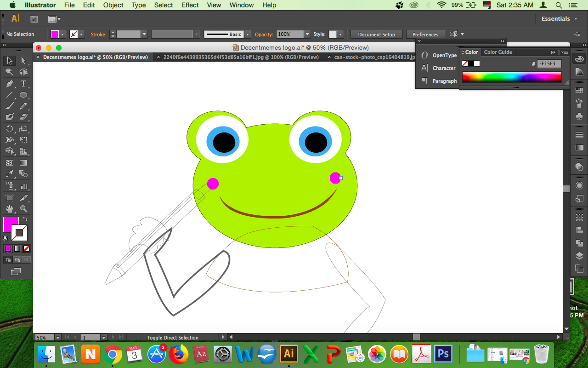Viewport: 588px width, 368px height.
Task: Switch to Color Guide tab
Action: point(498,52)
